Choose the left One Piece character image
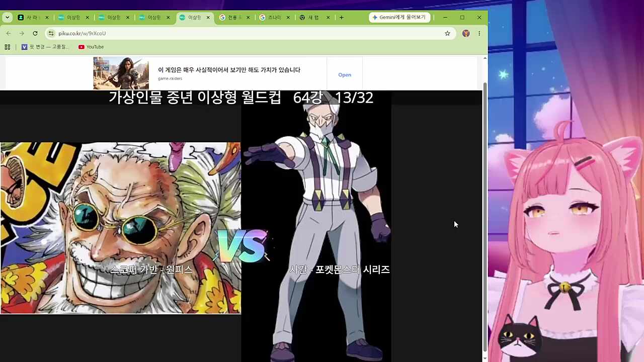Viewport: 644px width, 362px height. coord(121,228)
